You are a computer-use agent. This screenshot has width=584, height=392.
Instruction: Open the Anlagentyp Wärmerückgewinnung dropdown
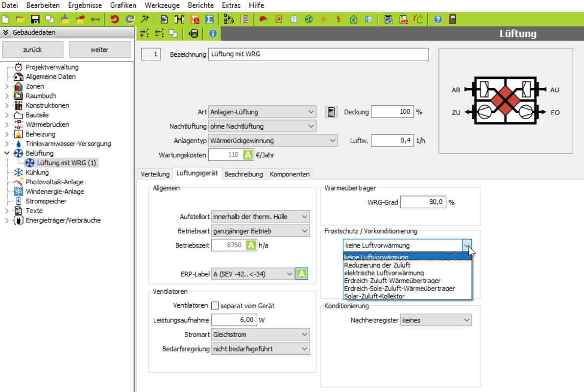[273, 141]
